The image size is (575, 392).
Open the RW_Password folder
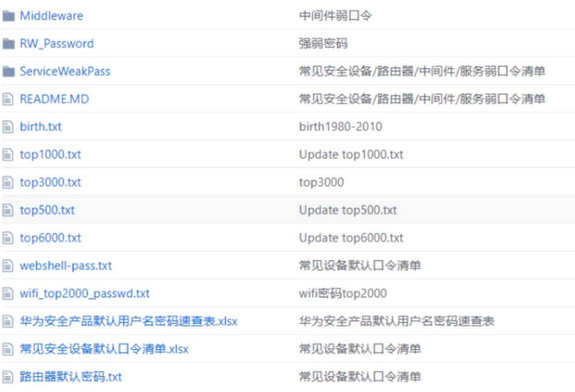[x=57, y=44]
